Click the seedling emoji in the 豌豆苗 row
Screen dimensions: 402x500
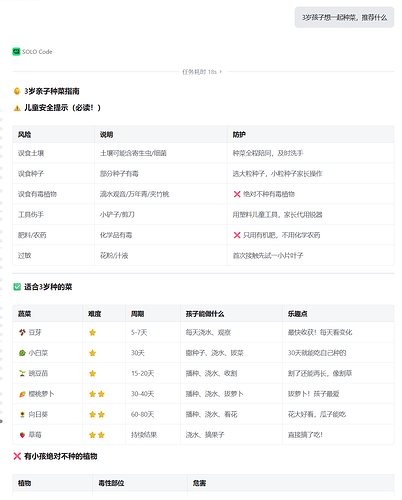(22, 373)
